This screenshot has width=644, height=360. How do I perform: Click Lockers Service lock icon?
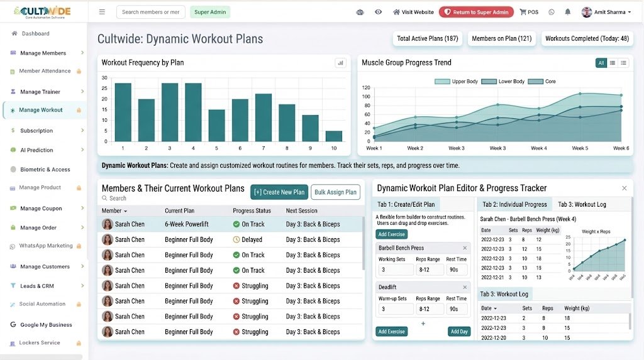79,343
